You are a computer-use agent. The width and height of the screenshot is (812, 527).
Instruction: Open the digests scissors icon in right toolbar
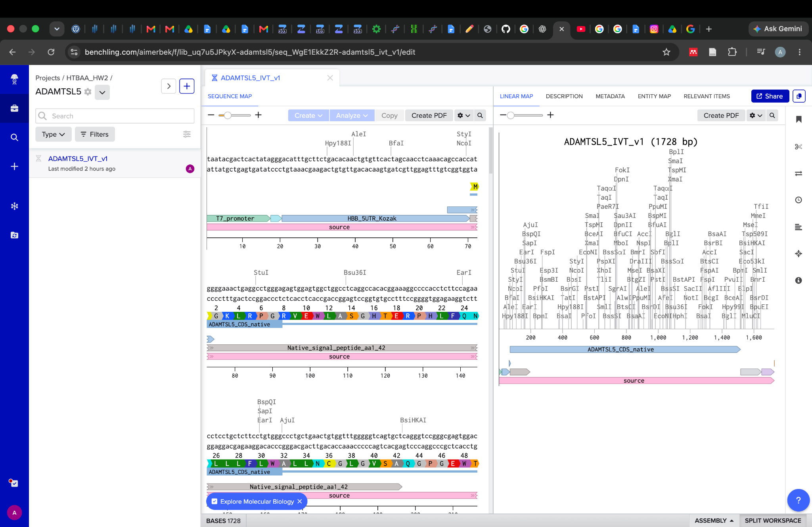(x=799, y=147)
